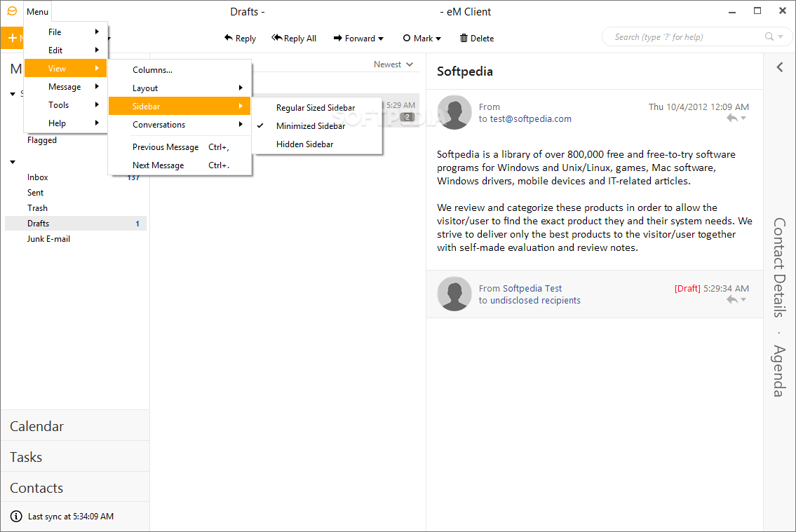Viewport: 796px width, 532px height.
Task: Click the Delete trash icon button
Action: coord(477,38)
